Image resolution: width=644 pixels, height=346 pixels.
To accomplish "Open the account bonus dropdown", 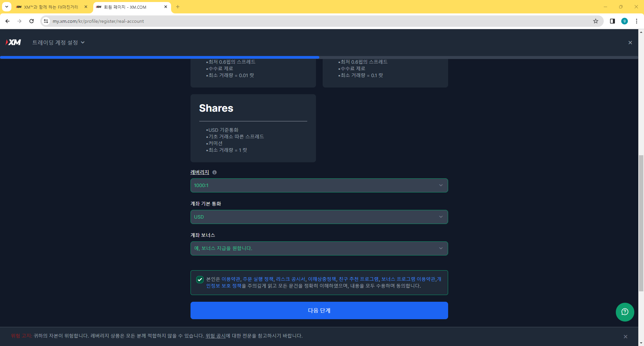I will click(319, 248).
